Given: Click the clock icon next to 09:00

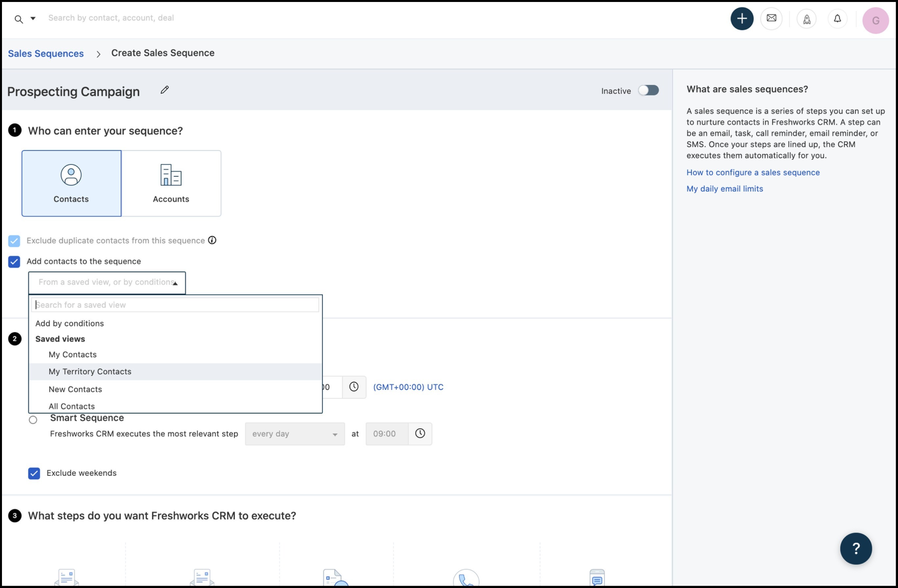Looking at the screenshot, I should tap(420, 433).
